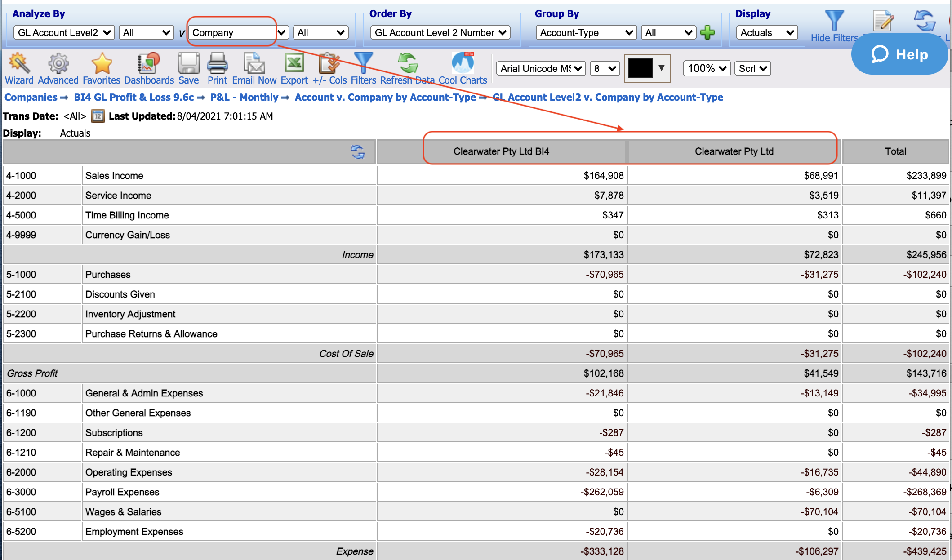The height and width of the screenshot is (560, 952).
Task: Go to BI4 GL Profit & Loss 9.6c
Action: [x=134, y=97]
